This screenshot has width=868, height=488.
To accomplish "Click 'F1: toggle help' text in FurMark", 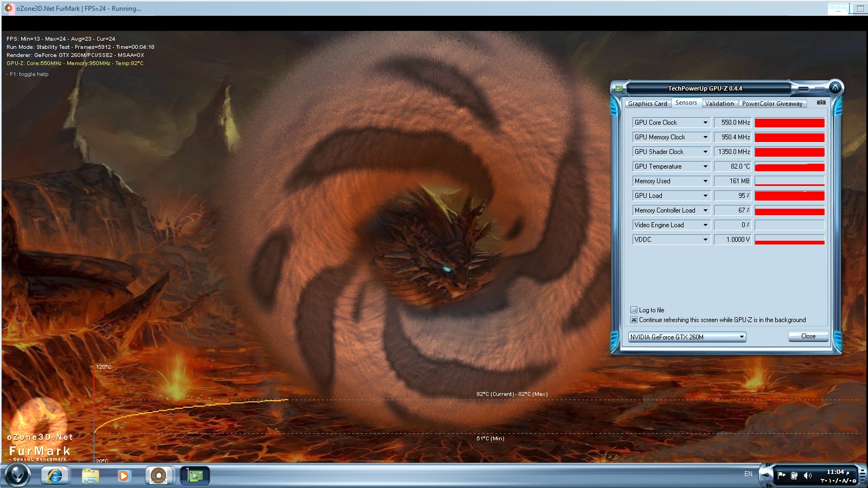I will (x=28, y=74).
